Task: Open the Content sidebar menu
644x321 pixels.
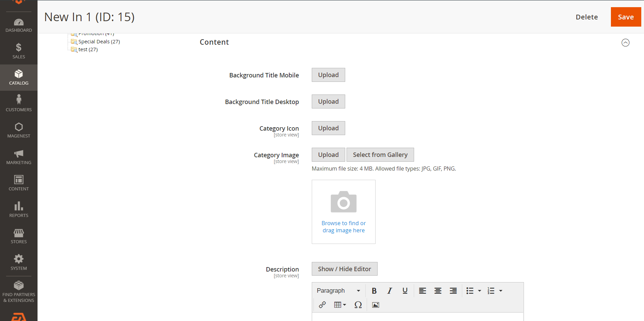Action: tap(19, 183)
